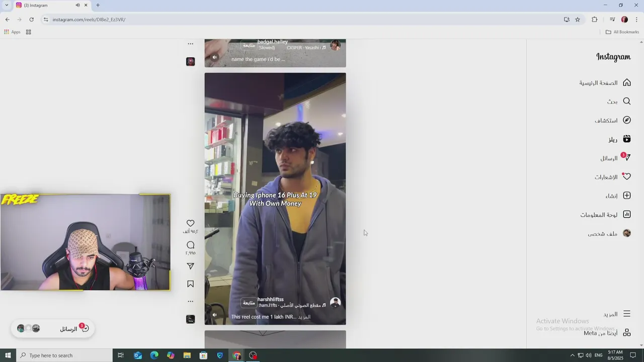This screenshot has width=644, height=362.
Task: Open Outlook from the taskbar
Action: (138, 355)
